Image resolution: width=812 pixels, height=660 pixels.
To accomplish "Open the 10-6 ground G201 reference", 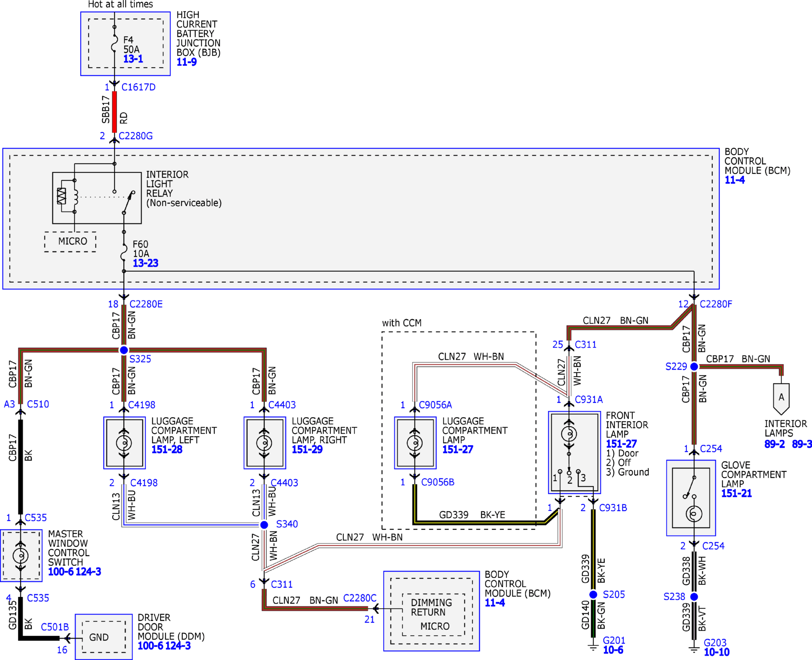I will (613, 650).
